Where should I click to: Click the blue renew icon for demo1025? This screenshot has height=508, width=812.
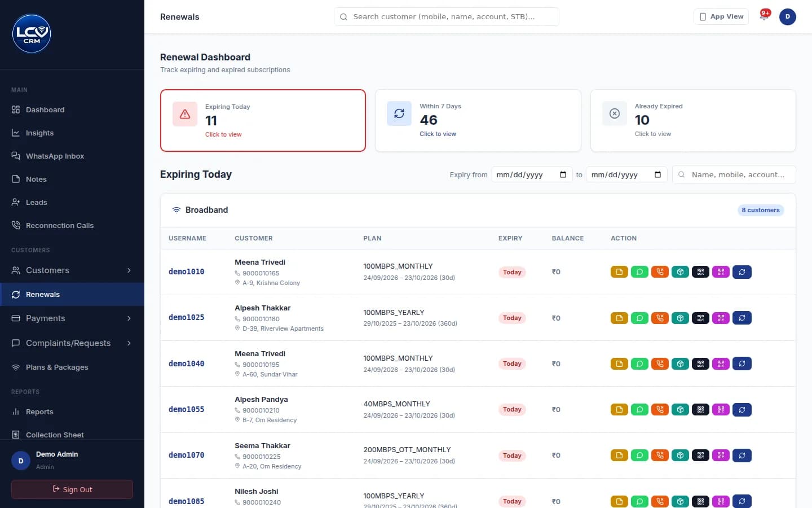[x=742, y=318]
